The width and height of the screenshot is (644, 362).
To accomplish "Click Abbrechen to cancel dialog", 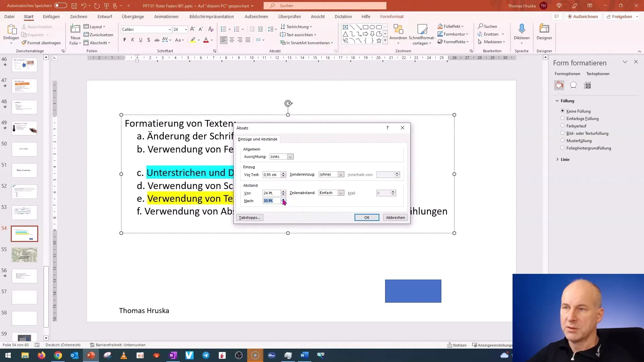I will (x=395, y=217).
